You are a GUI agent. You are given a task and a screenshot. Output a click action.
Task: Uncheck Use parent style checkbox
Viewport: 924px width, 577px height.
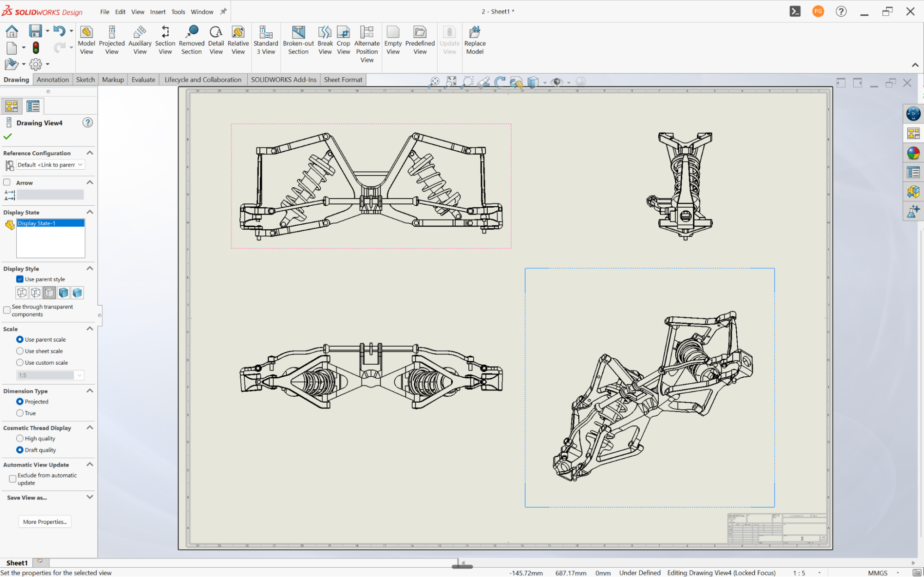tap(20, 279)
